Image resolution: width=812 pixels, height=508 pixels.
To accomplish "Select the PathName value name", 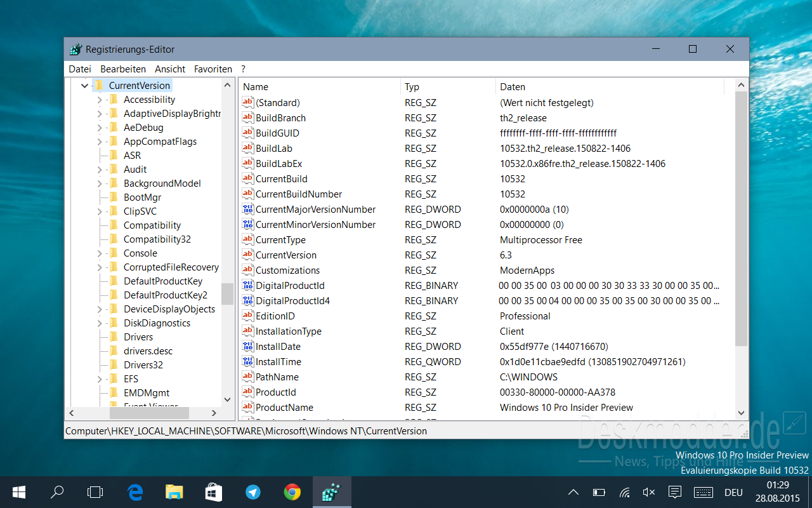I will tap(277, 377).
